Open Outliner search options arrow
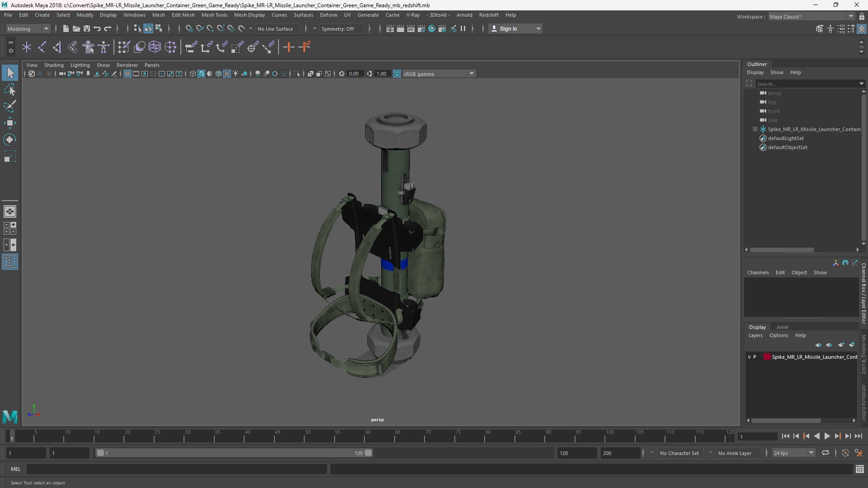This screenshot has height=488, width=868. (x=861, y=84)
